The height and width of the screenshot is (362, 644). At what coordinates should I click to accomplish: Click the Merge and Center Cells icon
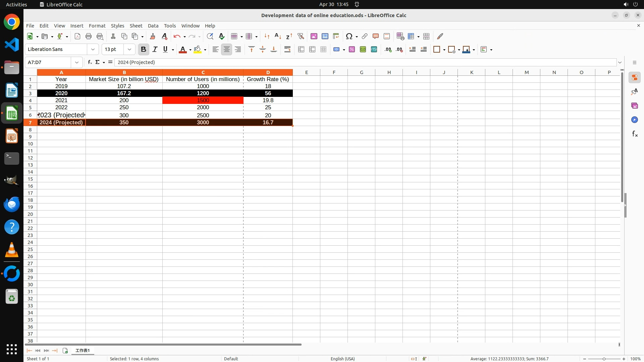[301, 50]
